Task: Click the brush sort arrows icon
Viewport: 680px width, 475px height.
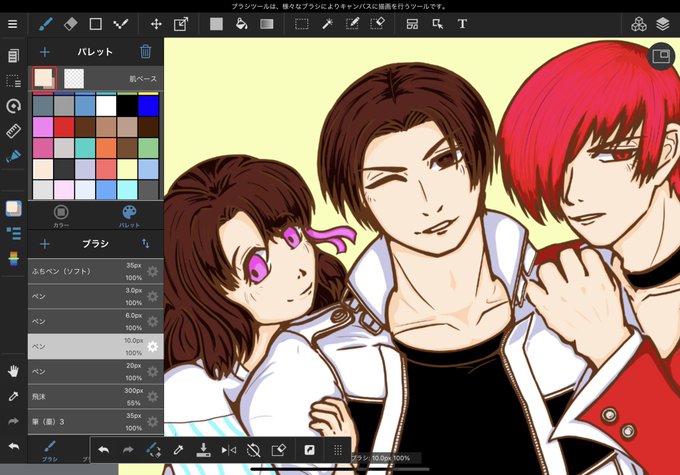Action: (x=145, y=244)
